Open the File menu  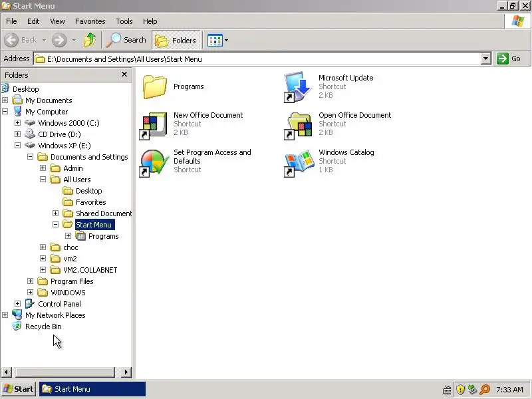[11, 21]
